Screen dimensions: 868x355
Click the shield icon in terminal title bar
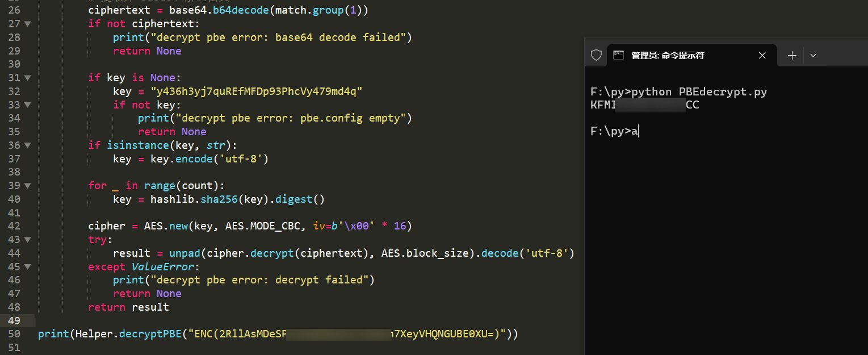596,55
